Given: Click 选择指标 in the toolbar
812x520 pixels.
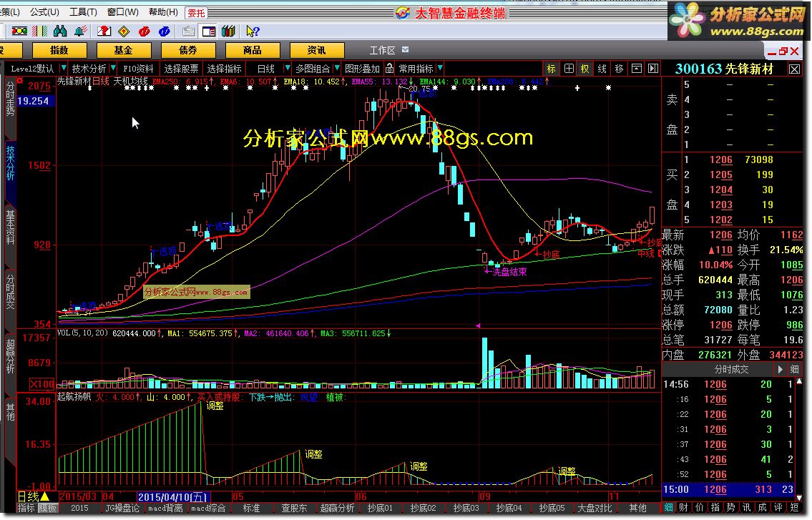Looking at the screenshot, I should (224, 69).
